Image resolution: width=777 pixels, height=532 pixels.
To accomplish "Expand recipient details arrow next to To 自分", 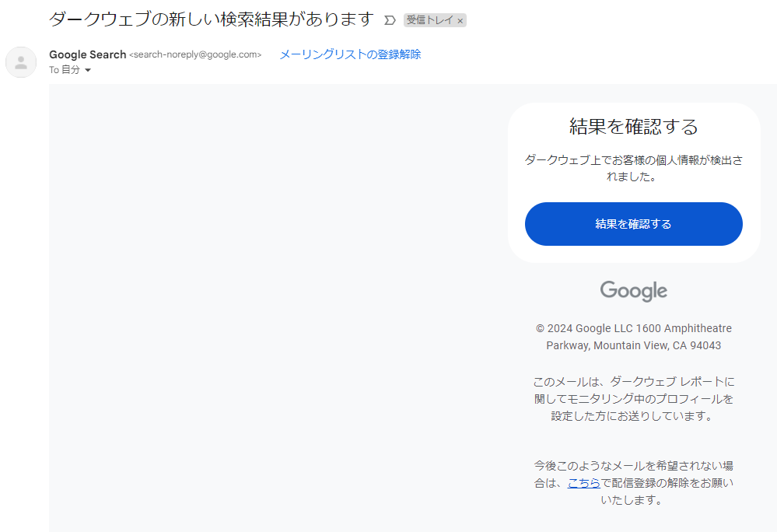I will pos(88,71).
